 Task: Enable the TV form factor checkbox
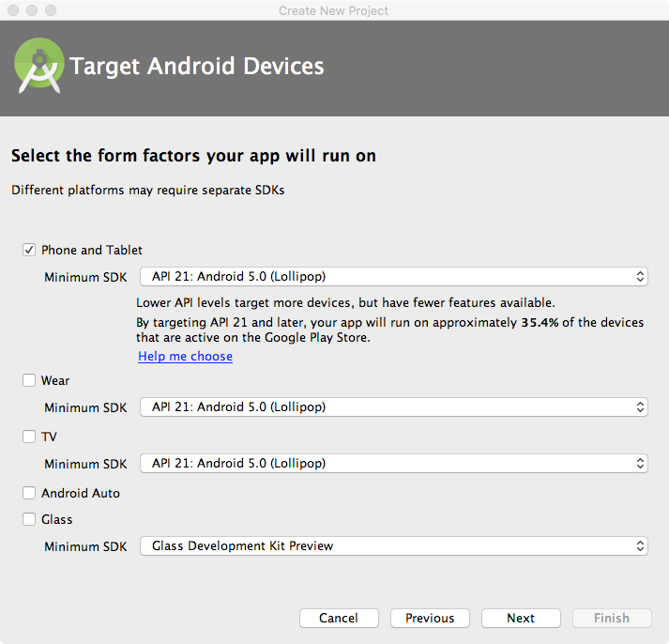(29, 437)
